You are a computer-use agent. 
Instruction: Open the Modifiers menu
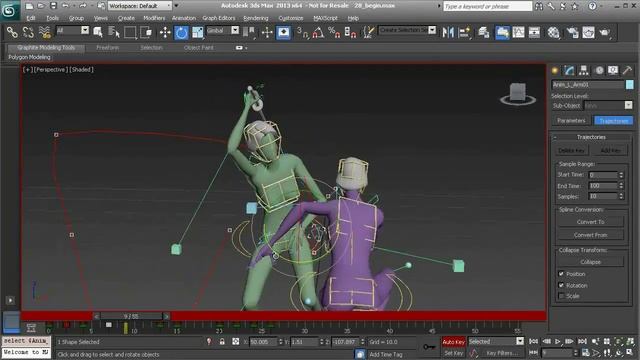coord(154,18)
